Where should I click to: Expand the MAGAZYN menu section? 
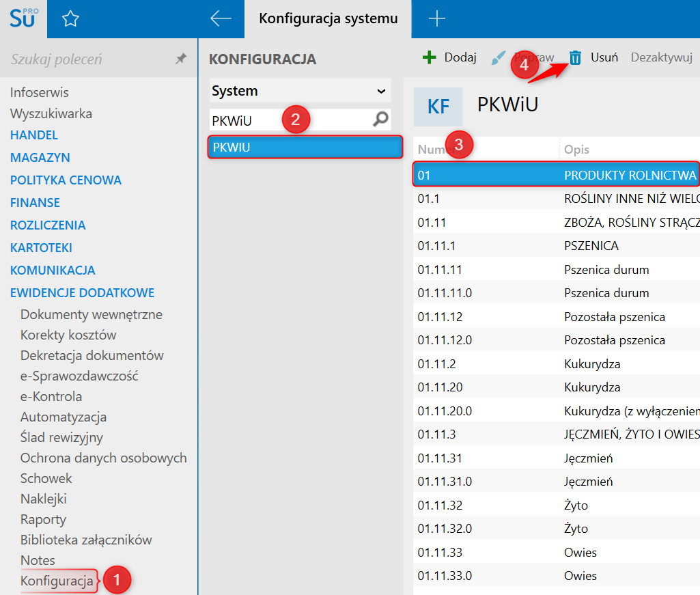coord(40,157)
